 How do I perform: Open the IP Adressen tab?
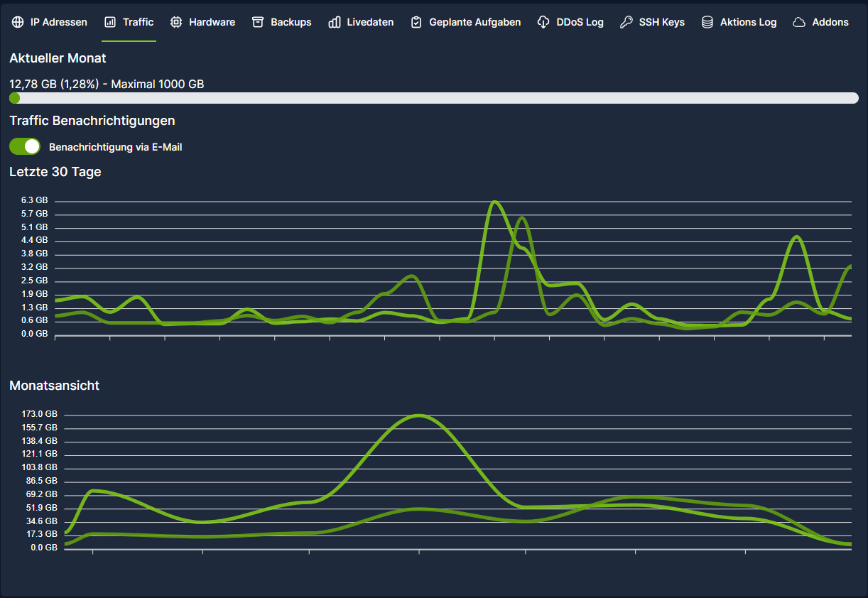[50, 22]
